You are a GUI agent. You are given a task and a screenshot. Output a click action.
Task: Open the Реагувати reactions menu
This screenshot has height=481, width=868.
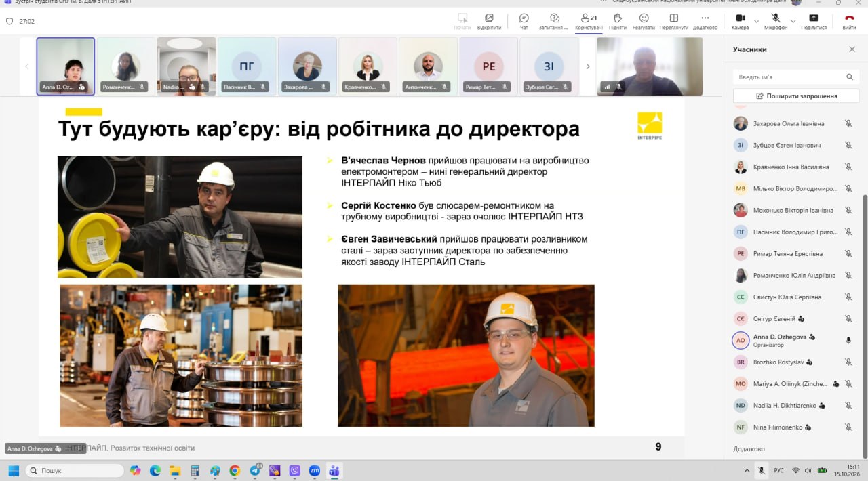[644, 21]
